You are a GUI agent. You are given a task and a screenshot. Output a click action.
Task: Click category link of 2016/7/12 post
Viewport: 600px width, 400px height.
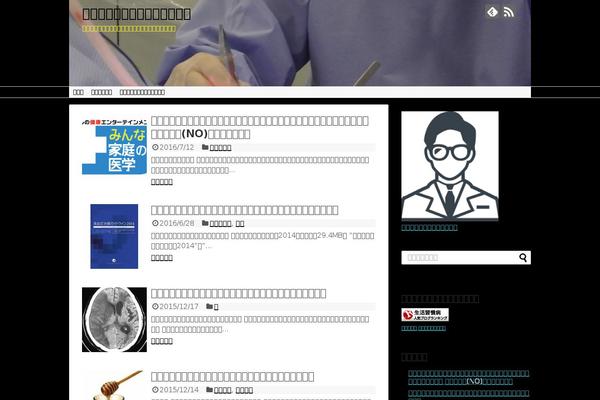220,148
